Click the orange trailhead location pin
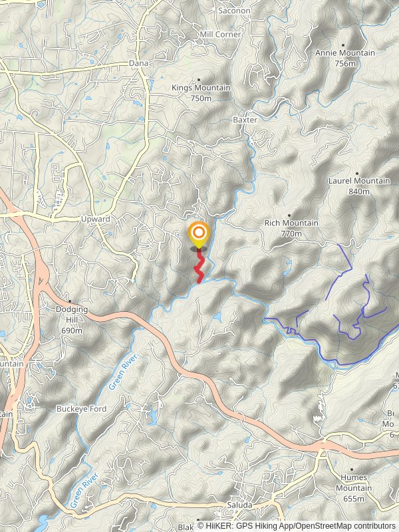 (198, 234)
